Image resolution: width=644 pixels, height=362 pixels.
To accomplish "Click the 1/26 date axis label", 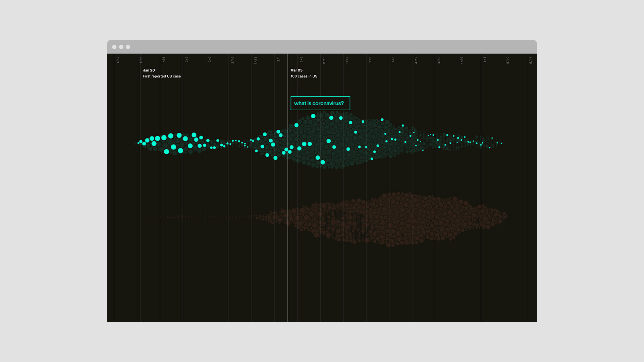I will pyautogui.click(x=164, y=60).
